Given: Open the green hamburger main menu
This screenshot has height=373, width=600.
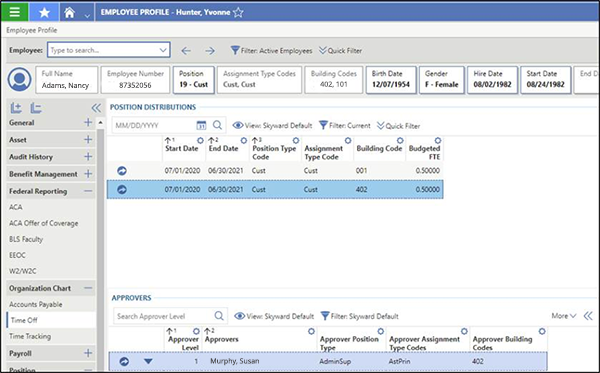Looking at the screenshot, I should coord(15,12).
